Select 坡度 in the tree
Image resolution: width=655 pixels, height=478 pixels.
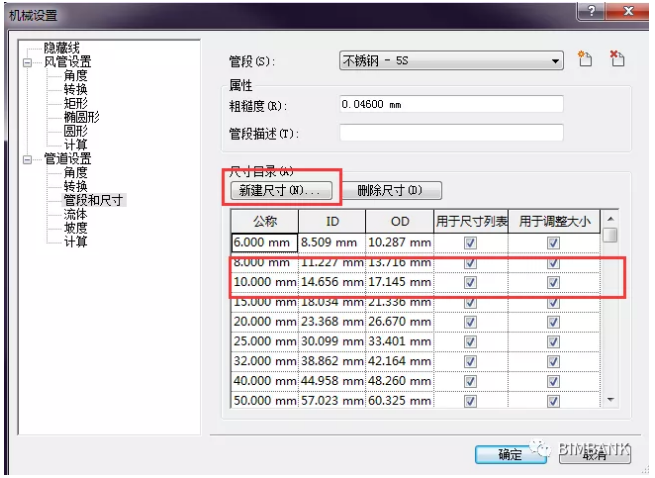76,228
